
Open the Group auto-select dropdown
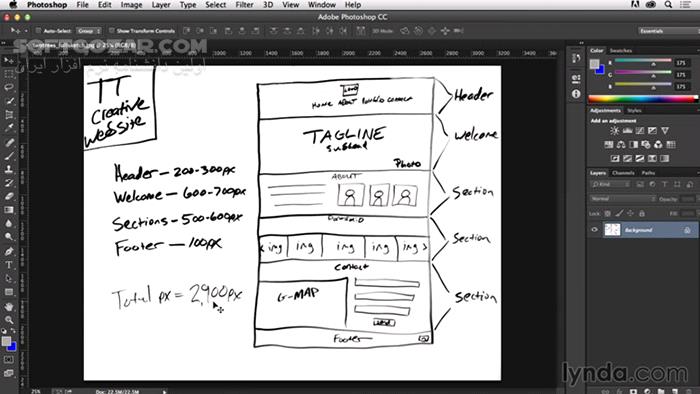[x=89, y=31]
